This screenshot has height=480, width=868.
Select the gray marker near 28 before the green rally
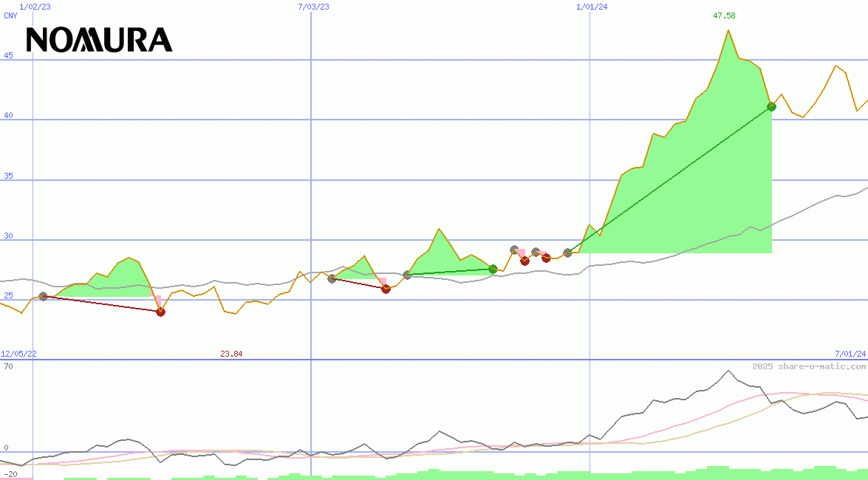[x=569, y=254]
